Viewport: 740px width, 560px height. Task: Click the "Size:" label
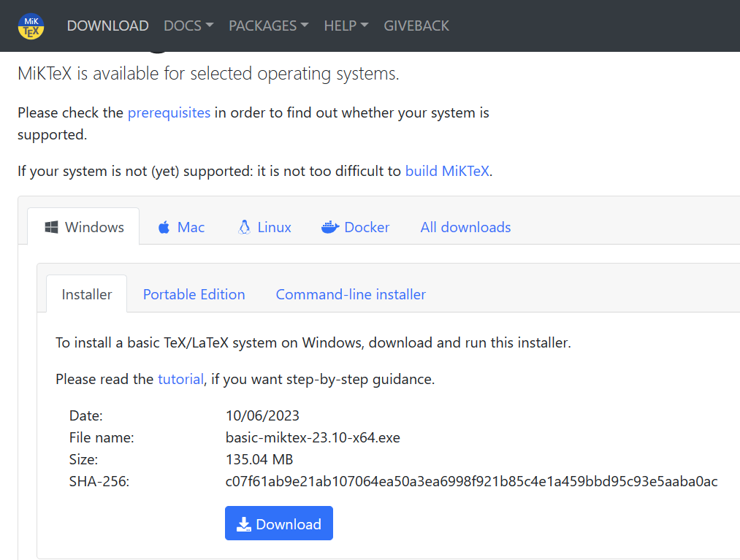pos(83,459)
